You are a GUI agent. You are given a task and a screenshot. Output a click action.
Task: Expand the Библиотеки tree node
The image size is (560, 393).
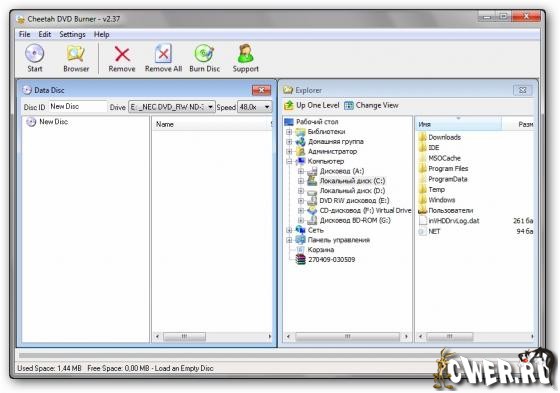point(289,132)
